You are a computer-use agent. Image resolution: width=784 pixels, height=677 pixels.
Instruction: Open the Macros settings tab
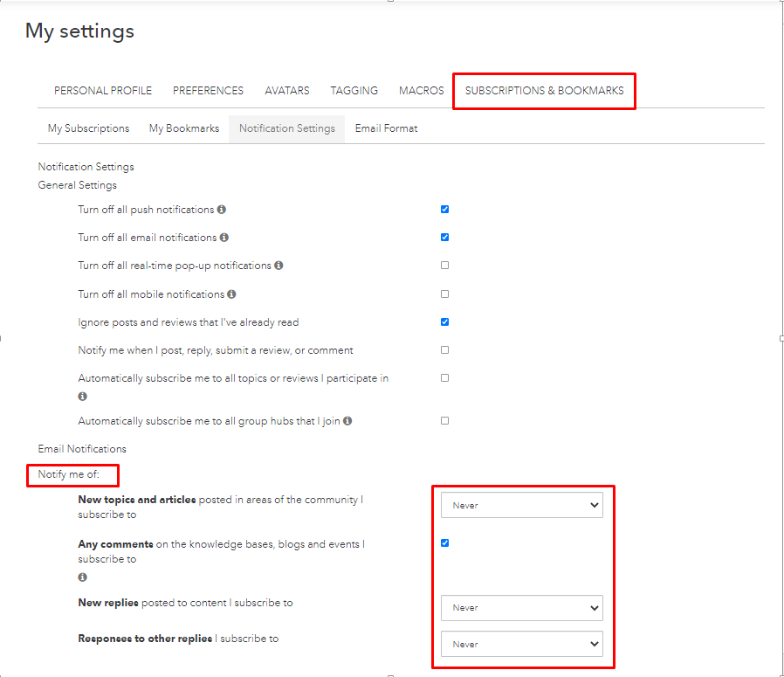tap(422, 91)
